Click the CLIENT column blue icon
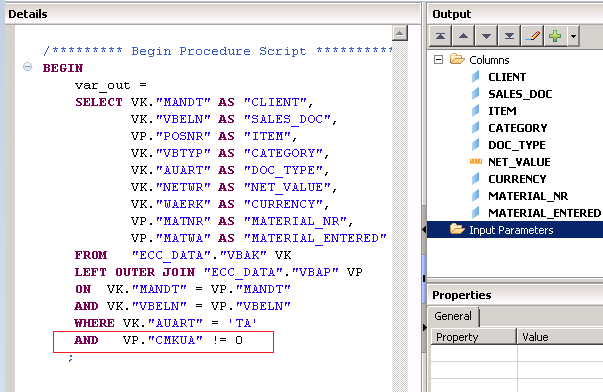Image resolution: width=603 pixels, height=392 pixels. click(476, 77)
